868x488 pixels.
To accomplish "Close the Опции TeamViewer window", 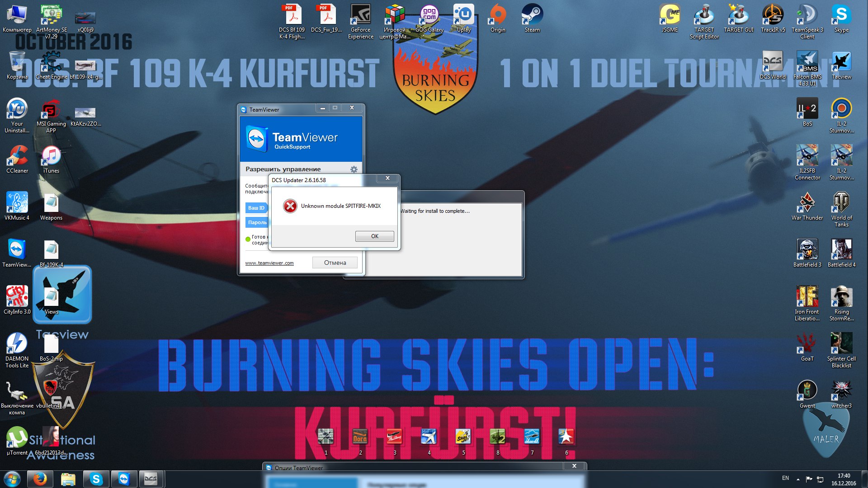I will (574, 466).
